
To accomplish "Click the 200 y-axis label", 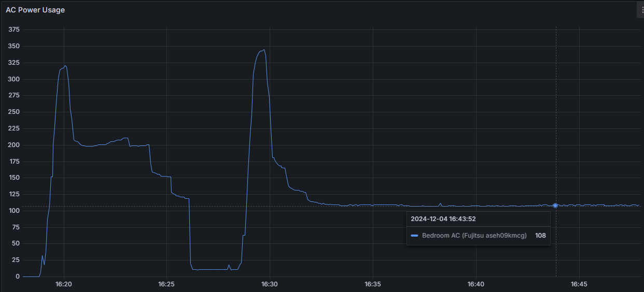I will tap(14, 145).
